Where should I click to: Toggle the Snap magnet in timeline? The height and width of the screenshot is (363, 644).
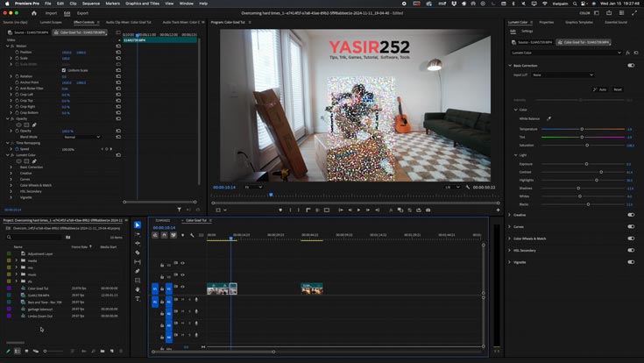coord(164,235)
